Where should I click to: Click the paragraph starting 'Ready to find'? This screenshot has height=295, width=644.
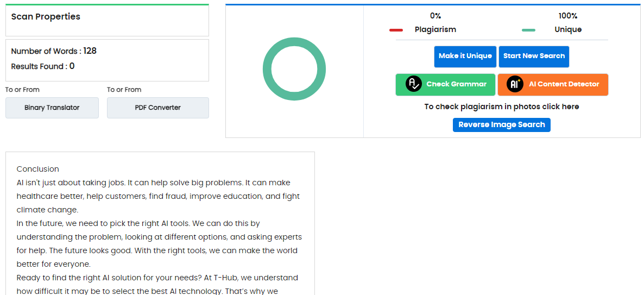click(x=157, y=278)
